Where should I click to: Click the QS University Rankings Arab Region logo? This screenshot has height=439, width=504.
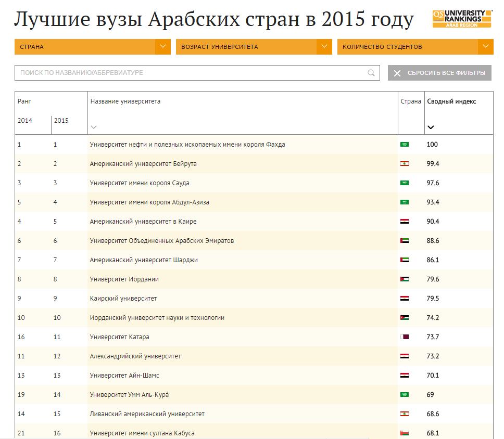click(462, 19)
